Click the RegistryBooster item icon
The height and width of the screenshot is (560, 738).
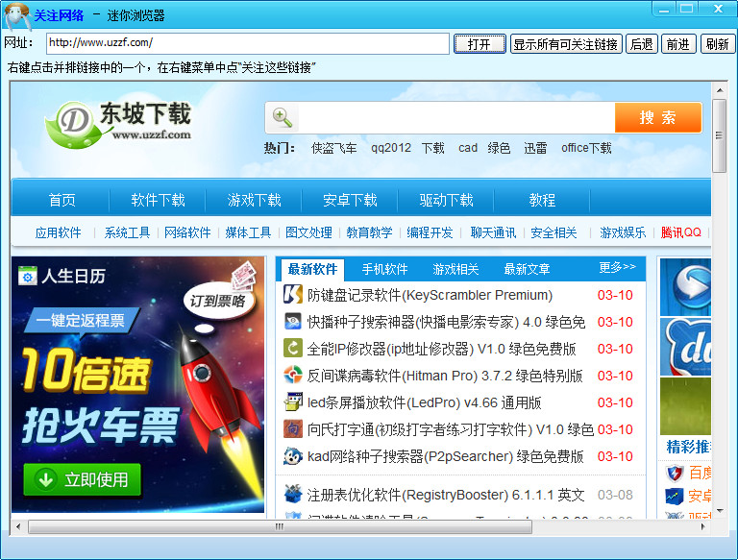point(293,494)
